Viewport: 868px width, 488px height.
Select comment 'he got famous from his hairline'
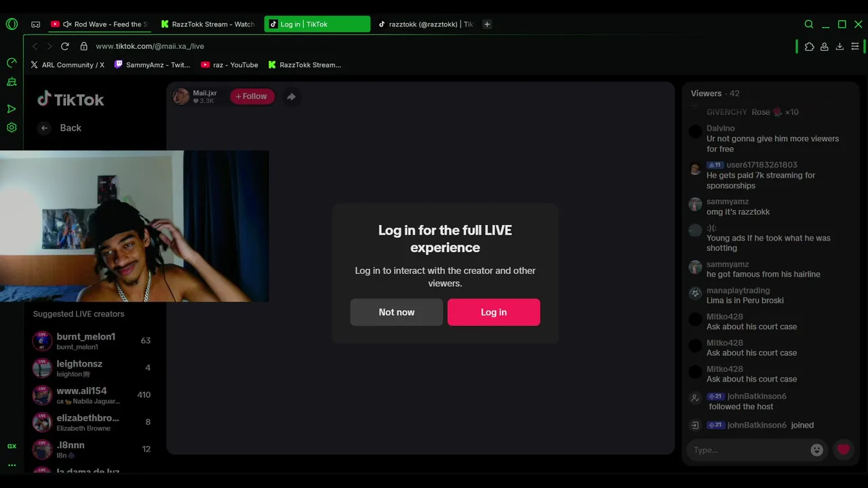pos(763,274)
